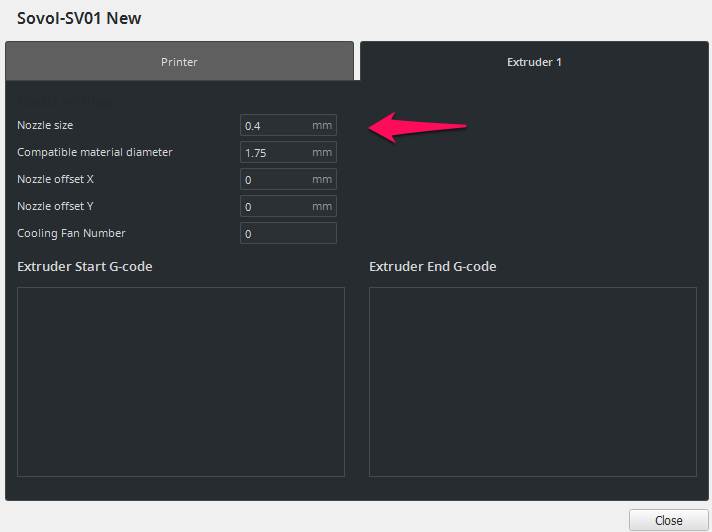712x532 pixels.
Task: Select the Extruder 1 tab
Action: (x=534, y=61)
